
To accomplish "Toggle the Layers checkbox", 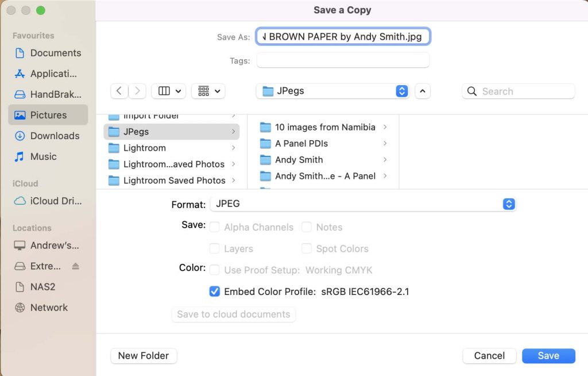I will [x=215, y=248].
